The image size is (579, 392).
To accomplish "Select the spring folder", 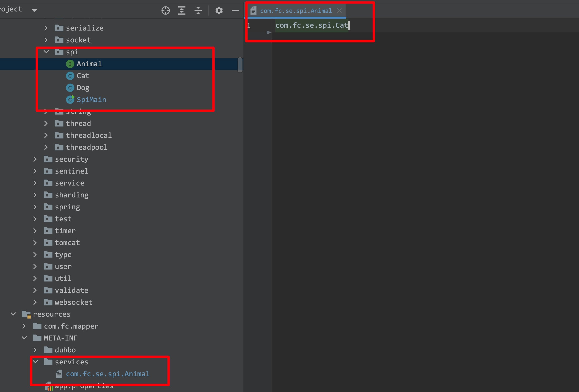I will (x=67, y=207).
